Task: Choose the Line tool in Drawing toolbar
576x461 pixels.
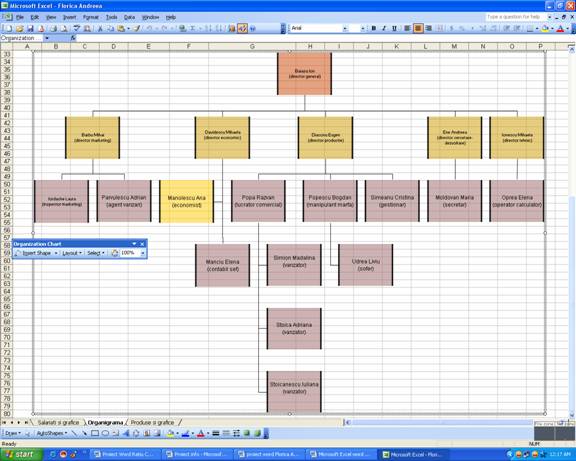Action: point(75,433)
